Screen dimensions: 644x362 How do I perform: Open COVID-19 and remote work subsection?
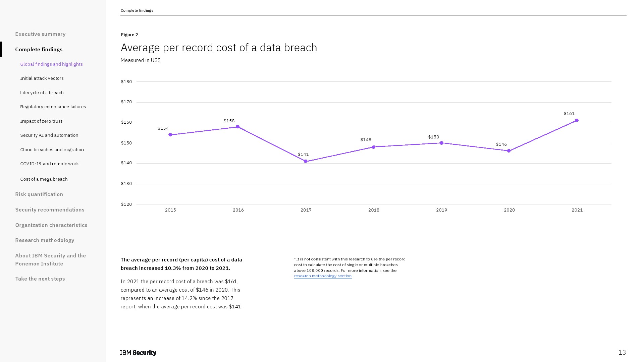pos(49,164)
